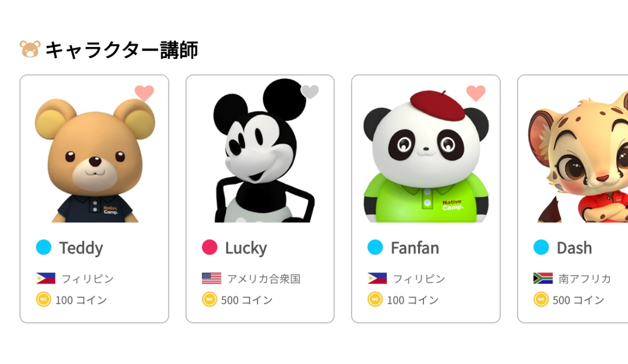
Task: Click the coin icon next to Teddy's 100 コイン
Action: click(x=43, y=300)
